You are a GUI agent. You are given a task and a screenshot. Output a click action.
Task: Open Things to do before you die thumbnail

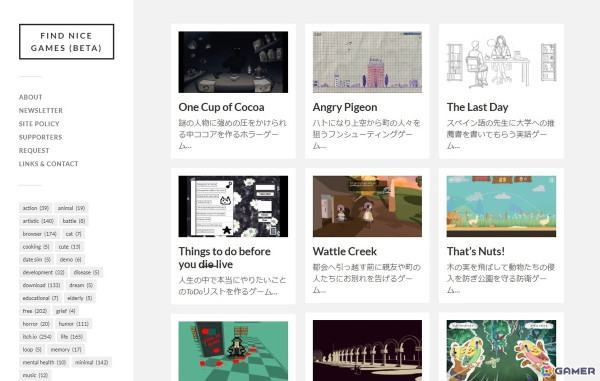click(233, 206)
